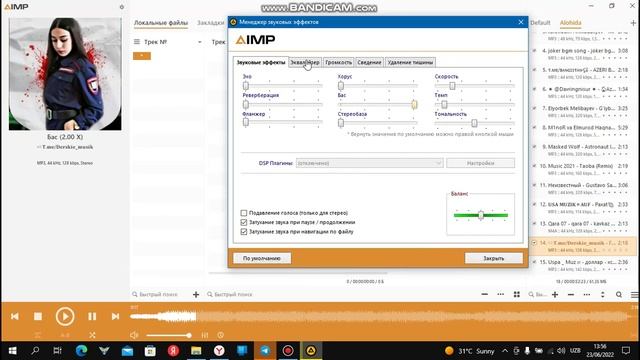This screenshot has width=640, height=360.
Task: Open sort options icon in playlist bottom bar
Action: coord(602,294)
